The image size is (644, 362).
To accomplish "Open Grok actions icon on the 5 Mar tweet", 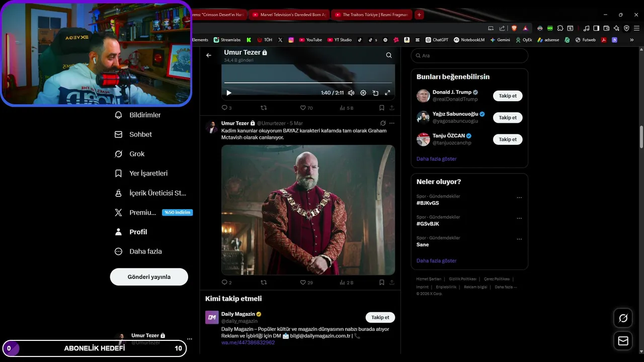I will coord(383,123).
